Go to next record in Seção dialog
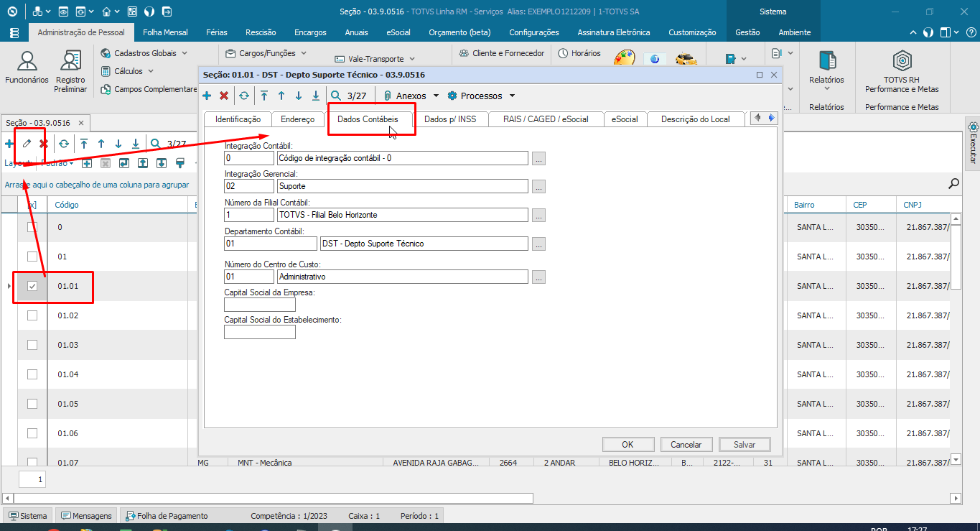Viewport: 980px width, 531px height. [299, 96]
